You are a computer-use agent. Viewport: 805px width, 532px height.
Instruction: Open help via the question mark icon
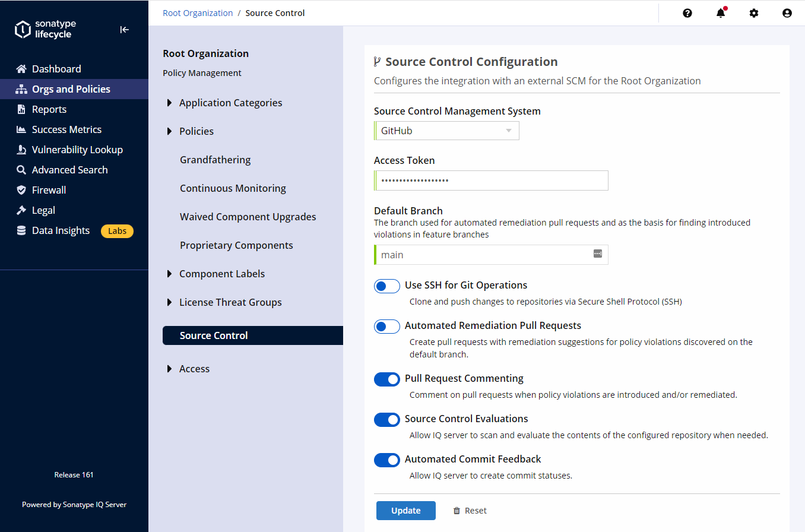pyautogui.click(x=687, y=13)
